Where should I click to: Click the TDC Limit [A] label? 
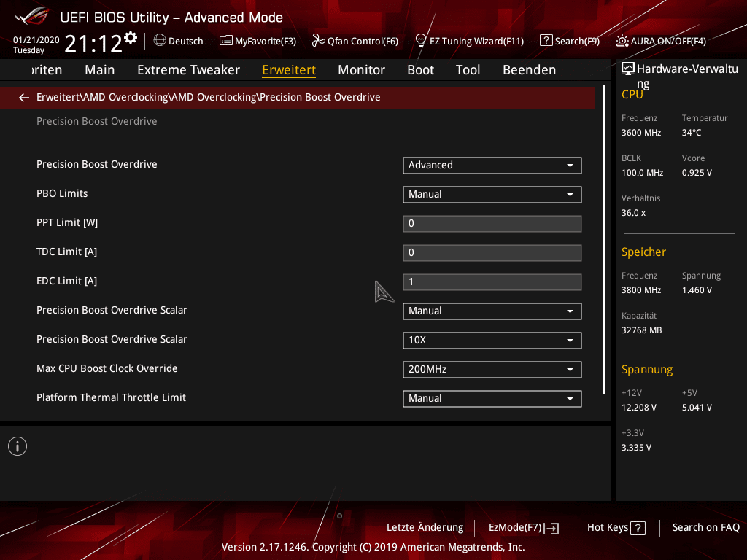tap(66, 252)
